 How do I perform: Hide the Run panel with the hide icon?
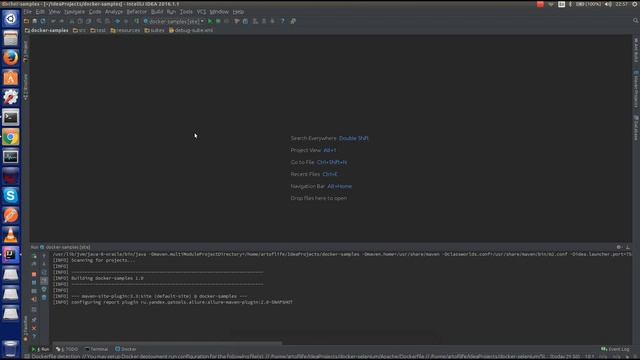[x=628, y=247]
